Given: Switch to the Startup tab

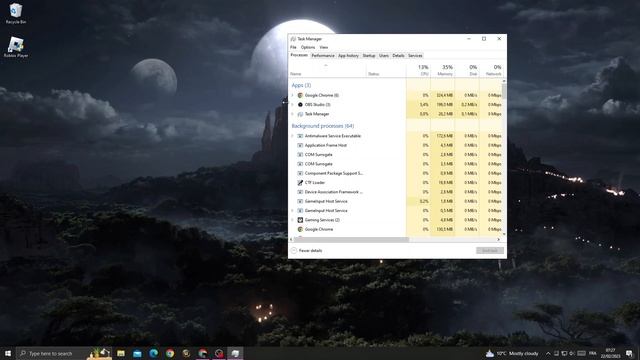Looking at the screenshot, I should click(369, 56).
